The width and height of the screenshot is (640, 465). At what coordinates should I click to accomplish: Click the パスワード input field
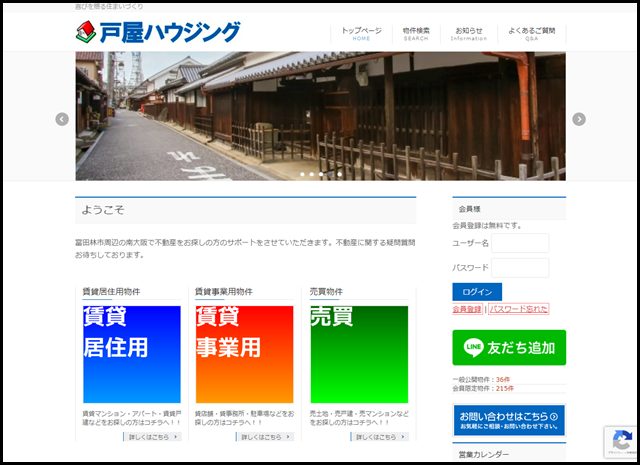[520, 268]
